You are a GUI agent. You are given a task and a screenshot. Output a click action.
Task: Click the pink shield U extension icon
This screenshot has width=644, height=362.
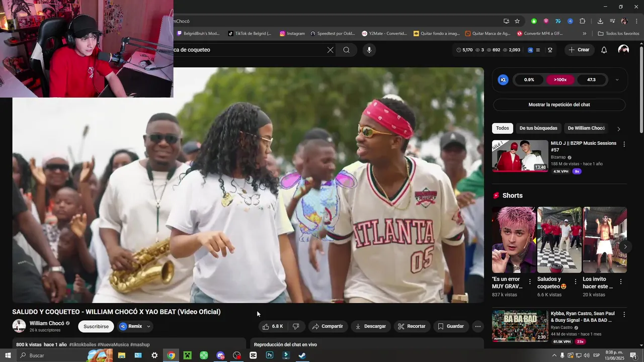pos(546,21)
